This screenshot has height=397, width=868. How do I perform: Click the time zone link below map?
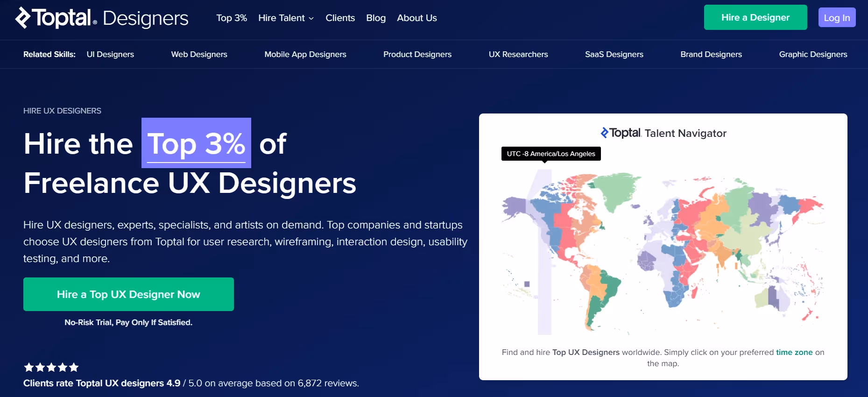pyautogui.click(x=794, y=352)
